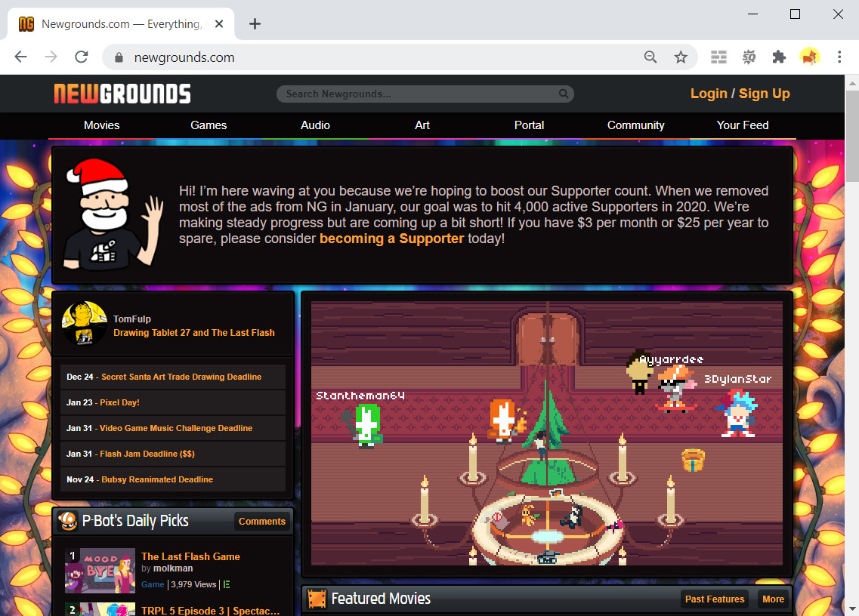Viewport: 859px width, 616px height.
Task: Open Flash Jam Deadline ($$) event
Action: (147, 454)
